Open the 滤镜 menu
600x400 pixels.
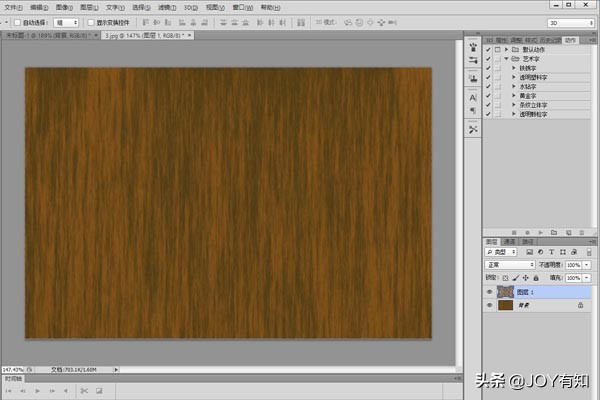166,6
